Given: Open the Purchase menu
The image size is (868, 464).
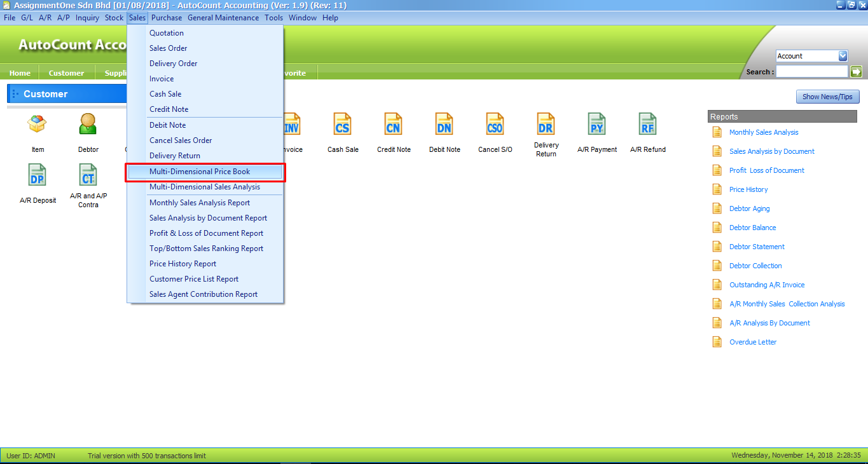Looking at the screenshot, I should tap(167, 18).
